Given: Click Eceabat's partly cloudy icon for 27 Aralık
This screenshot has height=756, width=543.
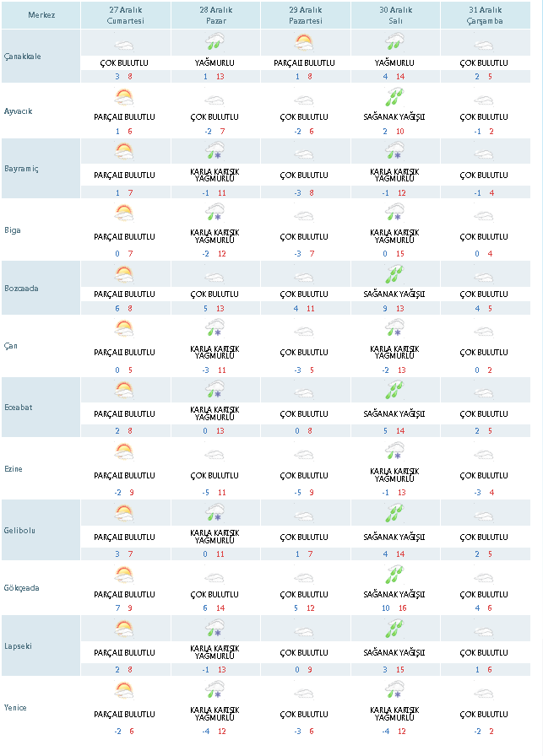Looking at the screenshot, I should click(125, 390).
